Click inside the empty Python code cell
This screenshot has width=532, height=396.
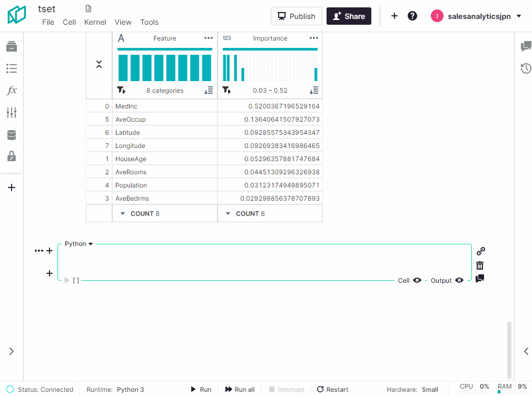click(263, 262)
